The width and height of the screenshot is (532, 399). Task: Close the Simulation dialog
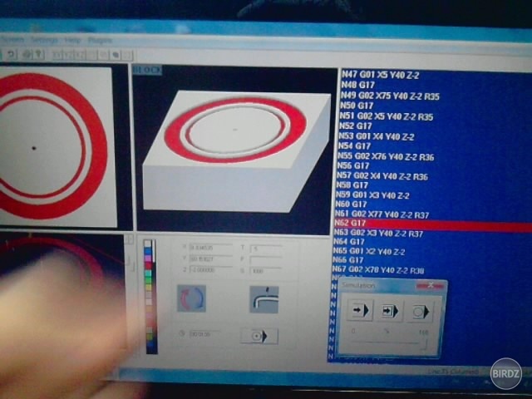[430, 286]
